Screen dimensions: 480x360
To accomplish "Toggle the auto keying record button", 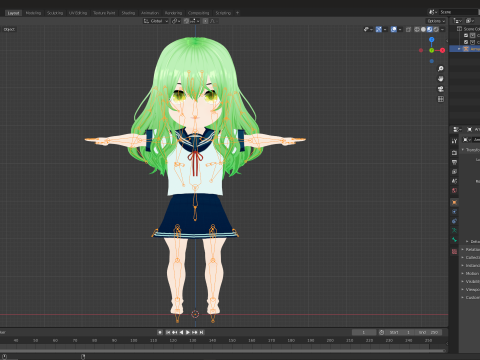I will [160, 332].
